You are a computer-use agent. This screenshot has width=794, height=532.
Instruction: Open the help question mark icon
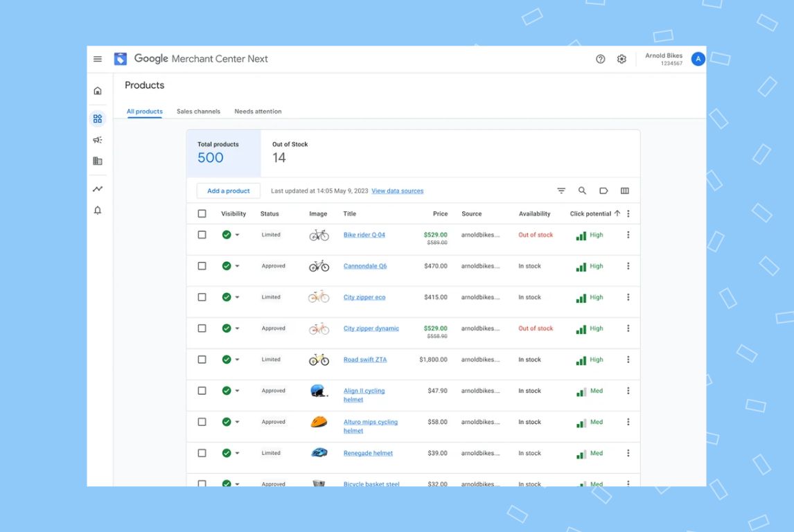(600, 59)
